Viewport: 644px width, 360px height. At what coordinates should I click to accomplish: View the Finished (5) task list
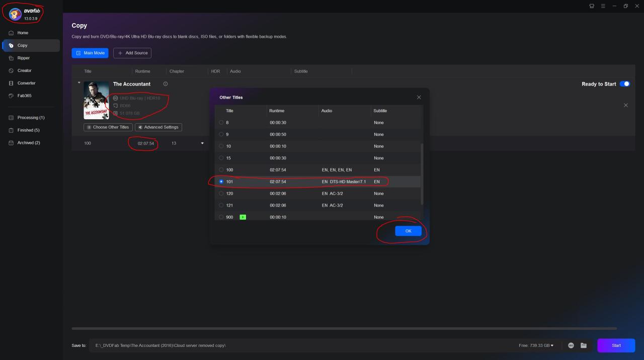pyautogui.click(x=31, y=130)
